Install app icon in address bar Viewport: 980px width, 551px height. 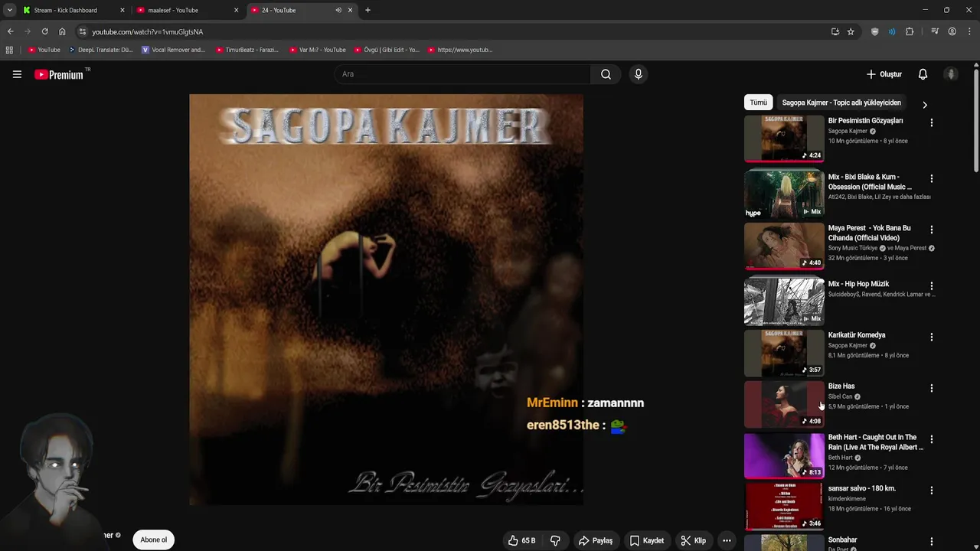point(835,31)
